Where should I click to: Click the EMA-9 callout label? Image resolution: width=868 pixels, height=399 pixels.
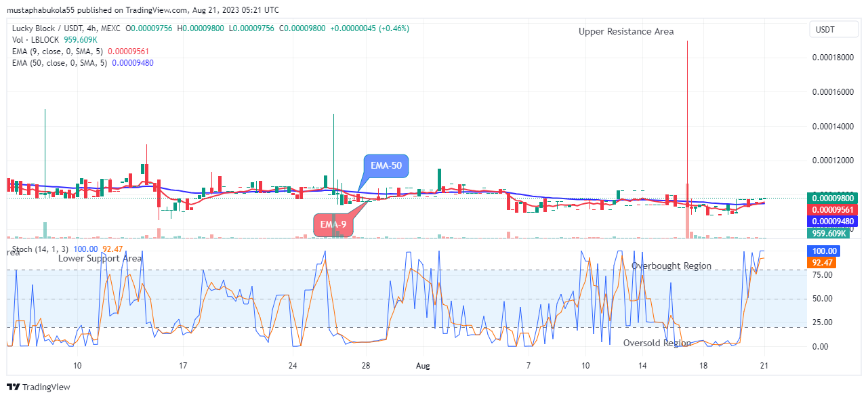pos(334,224)
